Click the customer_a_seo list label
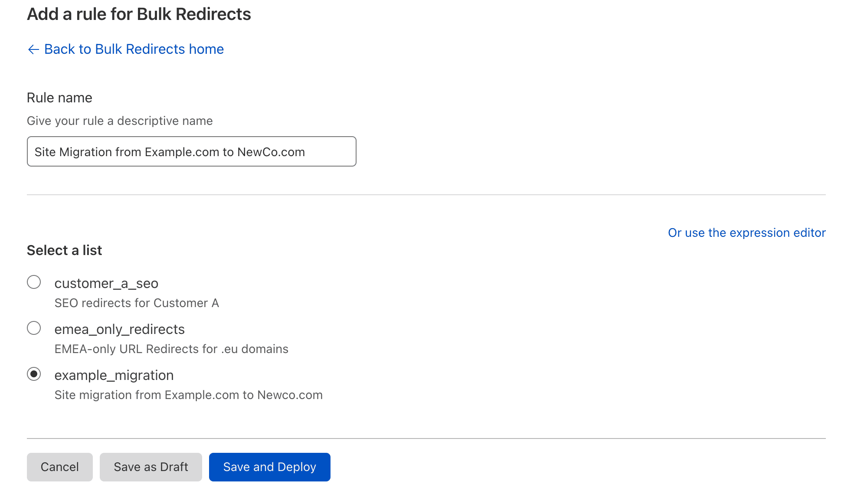 [x=106, y=283]
